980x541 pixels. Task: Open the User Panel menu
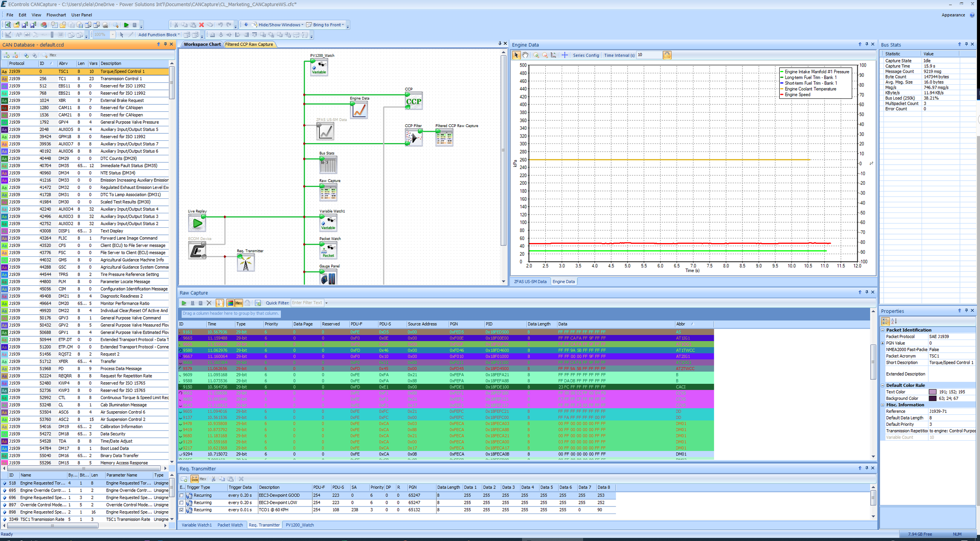82,15
